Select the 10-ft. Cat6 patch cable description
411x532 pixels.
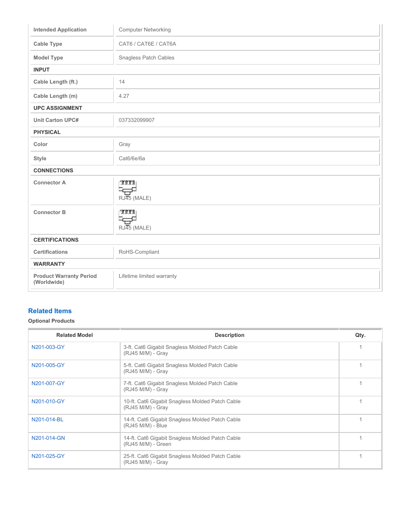click(182, 404)
